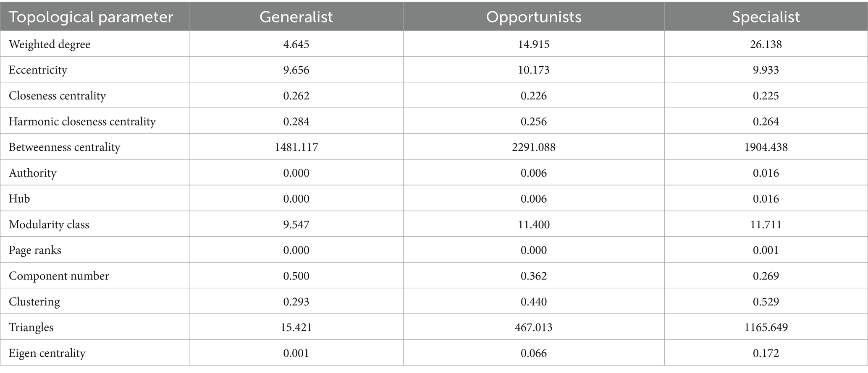Click the Generalist weighted degree value 4.645
Screen dimensions: 868x373
coord(296,44)
